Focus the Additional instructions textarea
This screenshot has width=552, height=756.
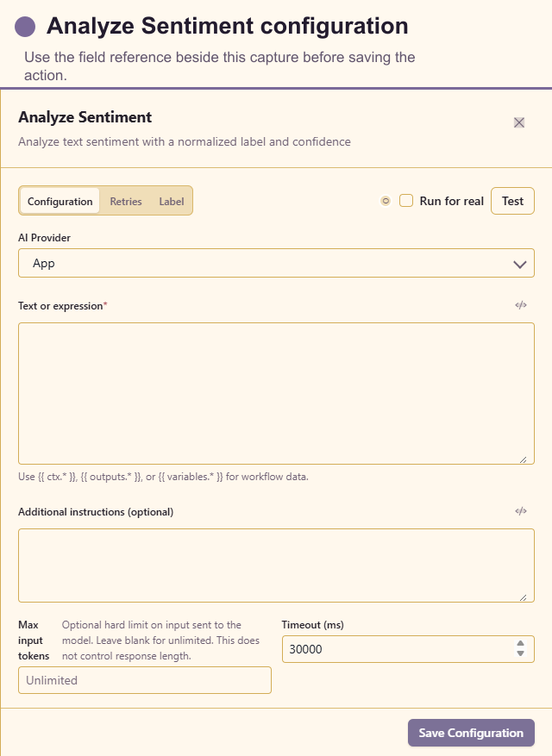277,565
